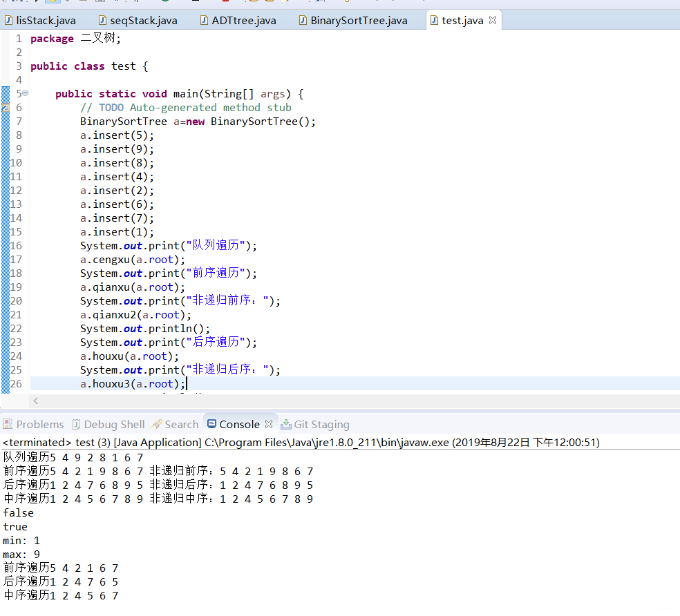This screenshot has height=616, width=680.
Task: Click the console output line 'true'
Action: [15, 527]
